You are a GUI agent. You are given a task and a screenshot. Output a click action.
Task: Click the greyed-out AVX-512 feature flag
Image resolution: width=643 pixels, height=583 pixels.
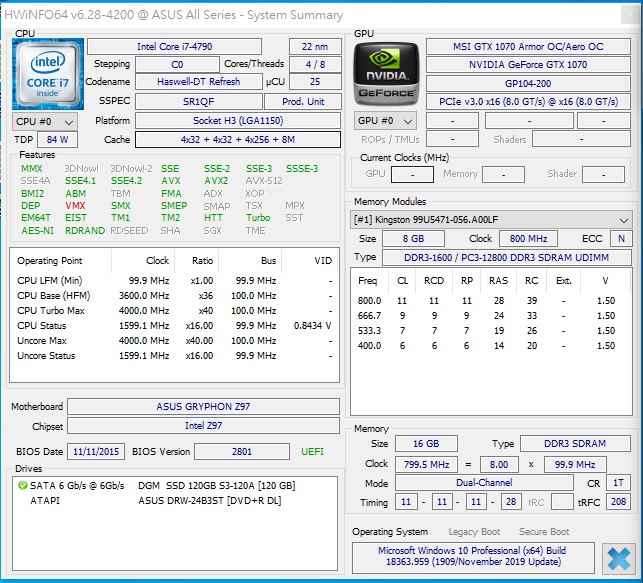pyautogui.click(x=264, y=181)
